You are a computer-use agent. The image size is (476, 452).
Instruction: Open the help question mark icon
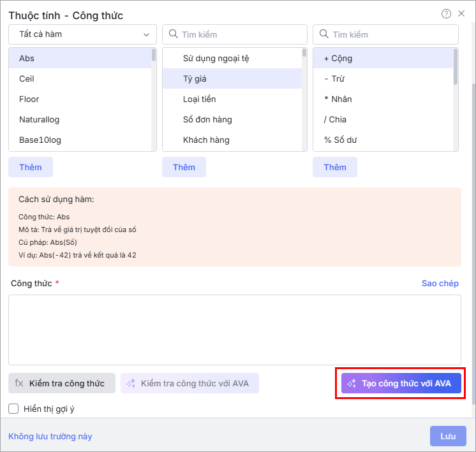[446, 13]
